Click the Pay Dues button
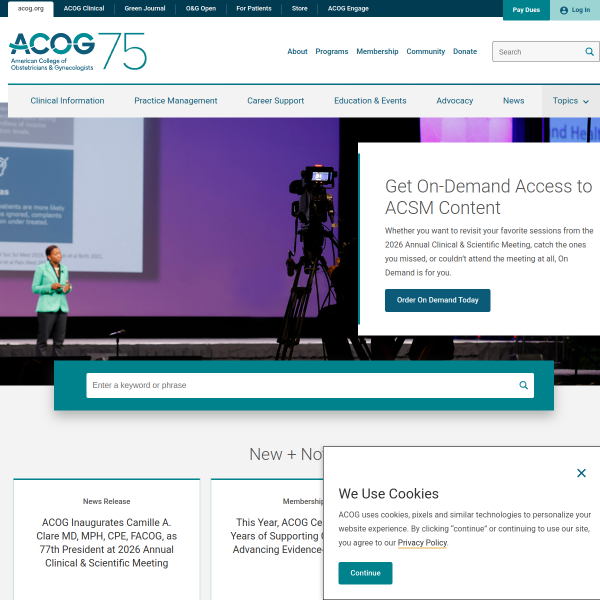 click(526, 10)
